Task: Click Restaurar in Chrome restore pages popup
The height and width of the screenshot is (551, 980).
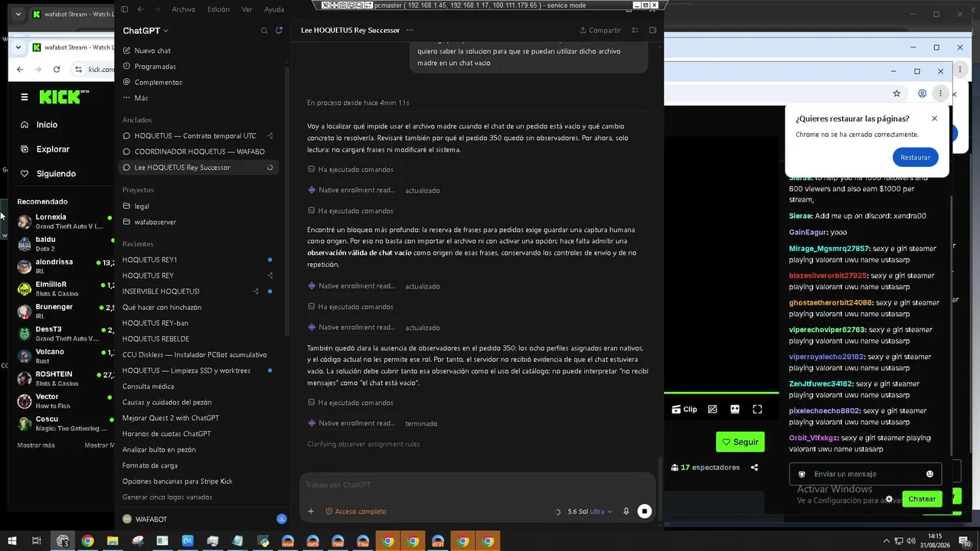Action: tap(915, 157)
